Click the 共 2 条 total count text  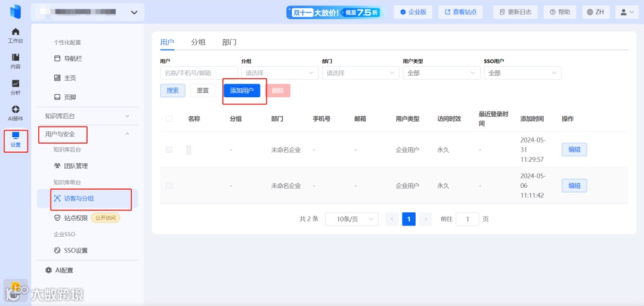(x=309, y=219)
